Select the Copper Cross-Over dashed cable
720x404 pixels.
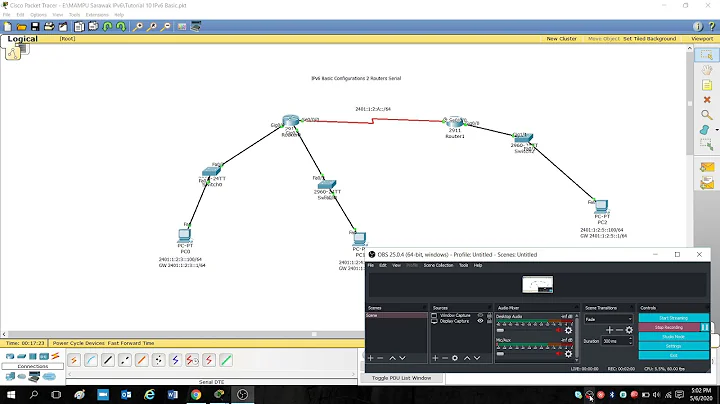[x=125, y=360]
